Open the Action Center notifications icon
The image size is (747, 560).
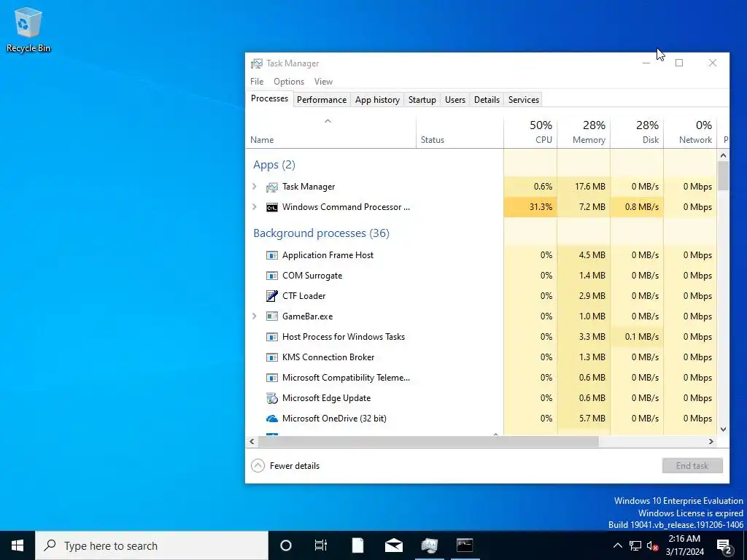pyautogui.click(x=724, y=546)
